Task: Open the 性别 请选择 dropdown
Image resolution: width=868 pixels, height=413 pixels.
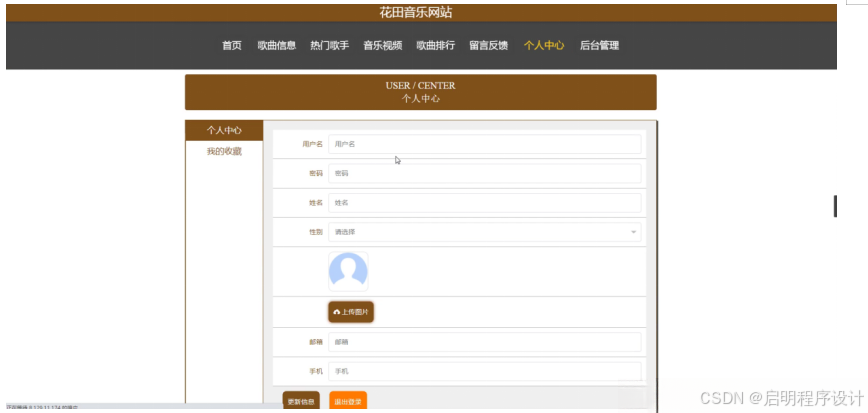Action: [x=484, y=232]
